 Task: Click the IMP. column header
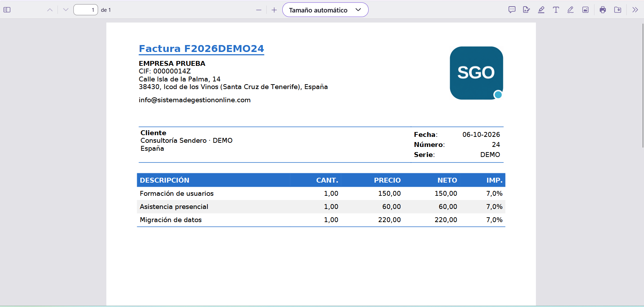click(x=494, y=180)
